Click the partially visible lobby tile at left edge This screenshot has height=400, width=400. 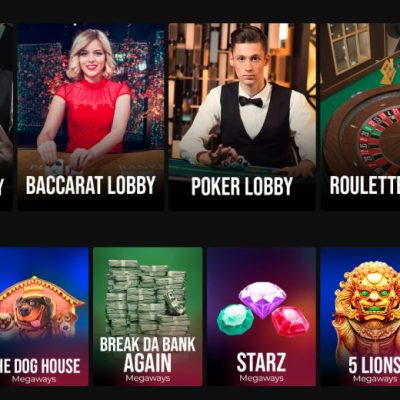point(6,116)
